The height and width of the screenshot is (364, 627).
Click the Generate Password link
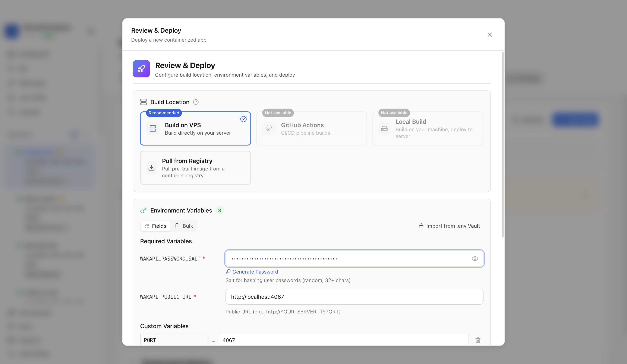(x=252, y=272)
